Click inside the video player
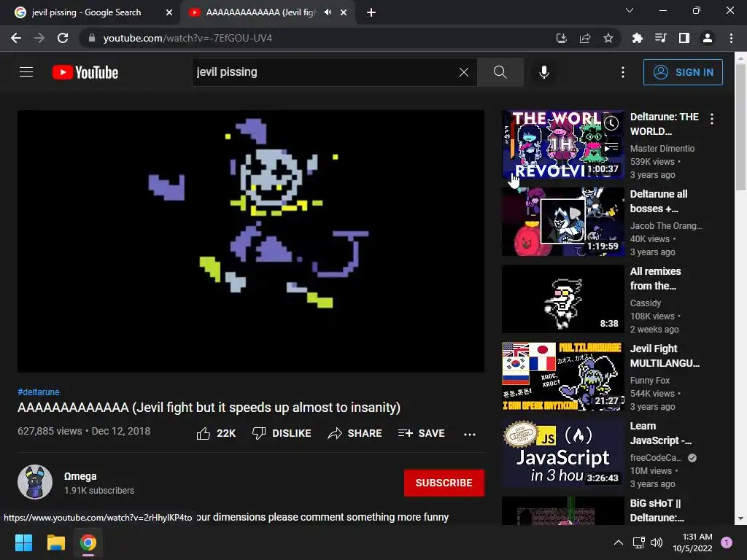The width and height of the screenshot is (747, 560). 251,241
